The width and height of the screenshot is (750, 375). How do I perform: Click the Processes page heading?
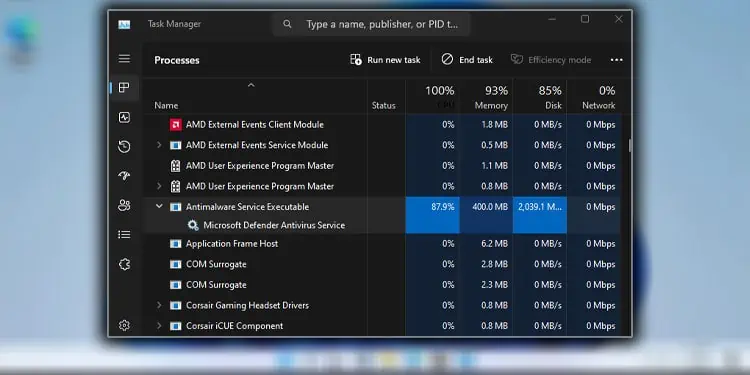coord(176,60)
